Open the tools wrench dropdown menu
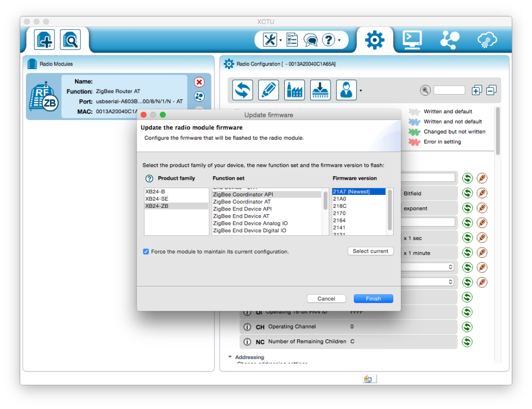This screenshot has width=532, height=409. point(272,39)
